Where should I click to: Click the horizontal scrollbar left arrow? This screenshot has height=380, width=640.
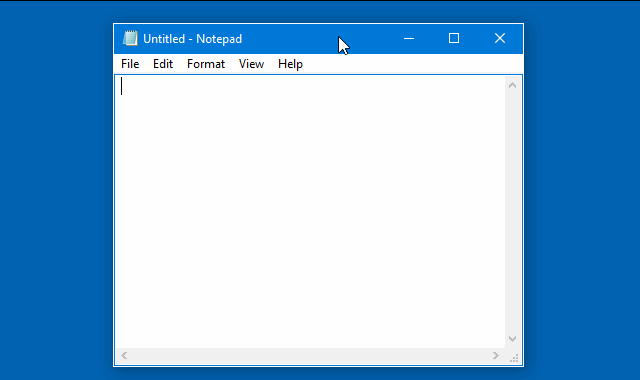tap(124, 356)
